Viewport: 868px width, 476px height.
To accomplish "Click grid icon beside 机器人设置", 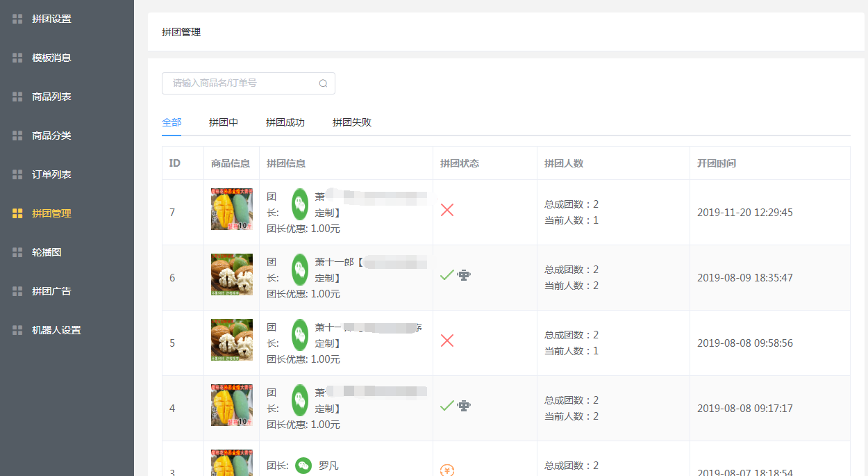I will 17,330.
